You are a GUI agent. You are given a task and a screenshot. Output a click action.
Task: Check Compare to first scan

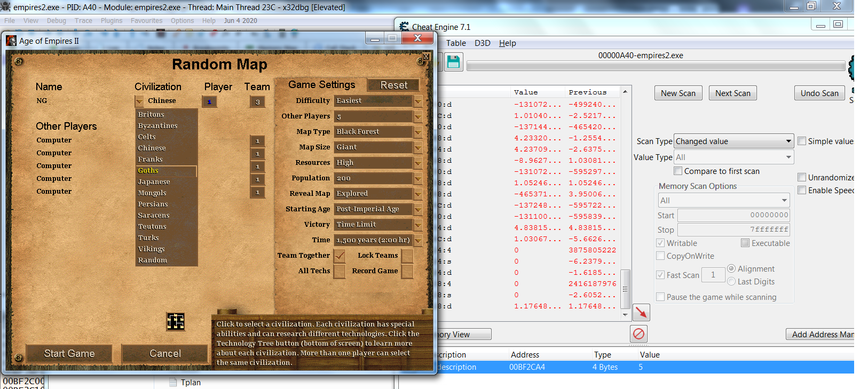678,171
